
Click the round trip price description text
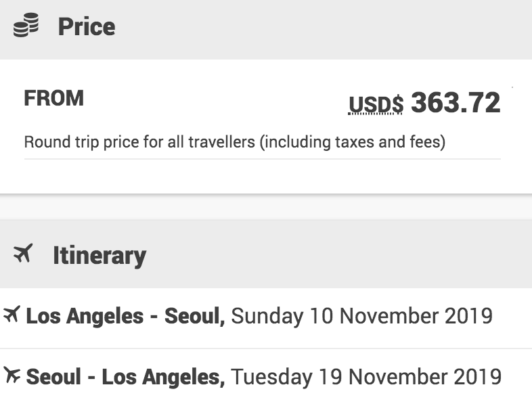[x=234, y=143]
